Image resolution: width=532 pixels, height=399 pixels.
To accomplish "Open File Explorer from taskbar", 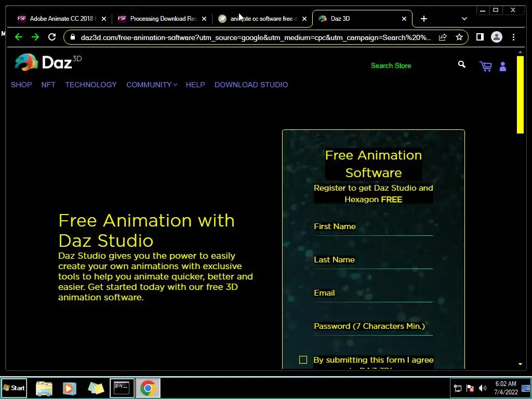I will pos(44,388).
